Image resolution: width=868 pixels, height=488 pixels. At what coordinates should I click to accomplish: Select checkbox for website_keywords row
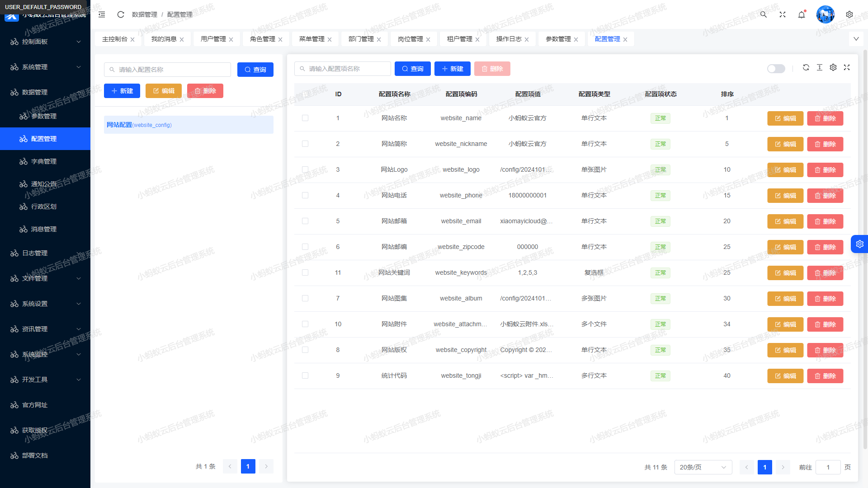click(305, 272)
